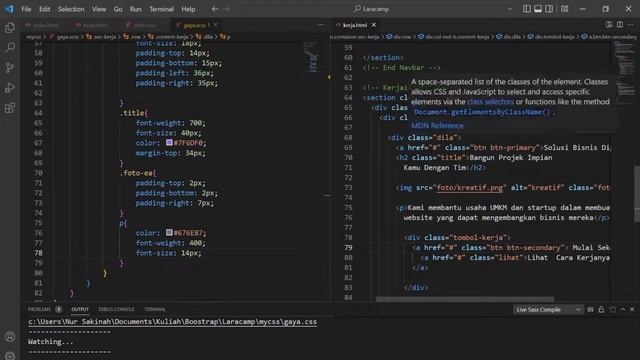Select div.dila in html breadcrumb
Screen dimensions: 640x360
click(509, 37)
